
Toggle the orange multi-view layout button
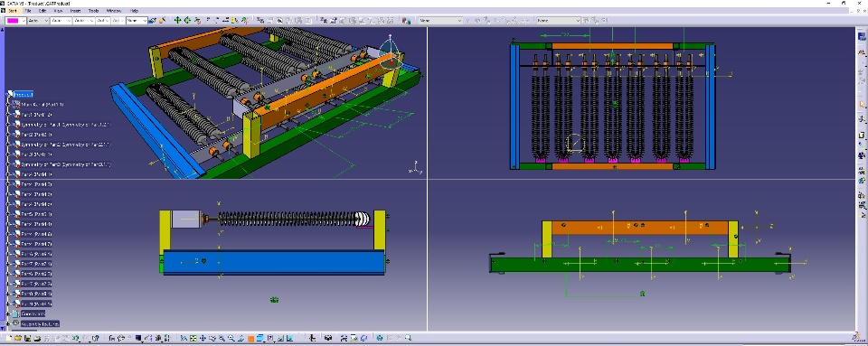250,338
